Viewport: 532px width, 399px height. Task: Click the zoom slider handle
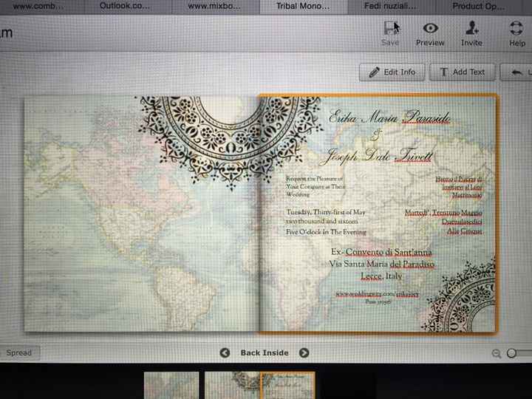tap(512, 354)
